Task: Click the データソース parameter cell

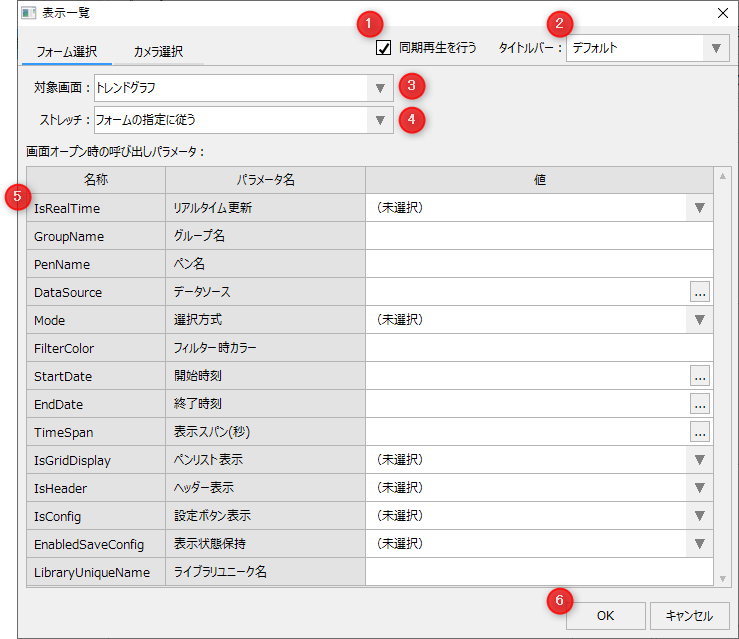Action: (x=265, y=292)
